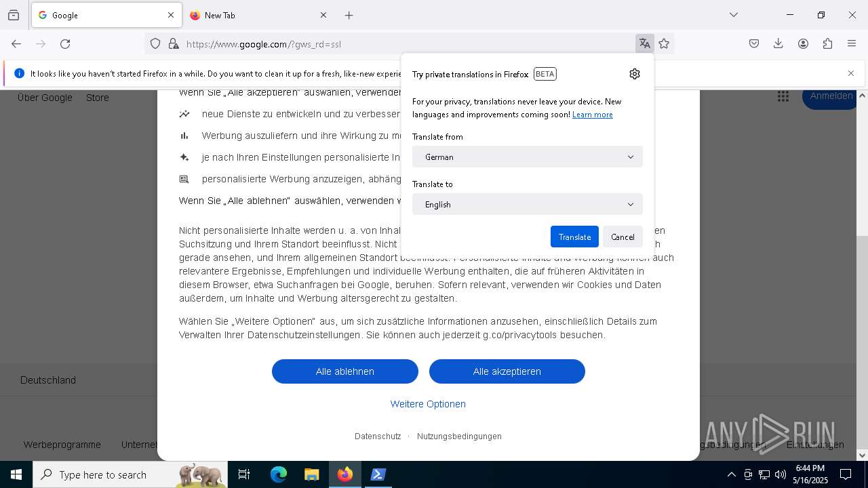This screenshot has height=488, width=868.
Task: Click Alle akzeptieren button
Action: click(x=507, y=371)
